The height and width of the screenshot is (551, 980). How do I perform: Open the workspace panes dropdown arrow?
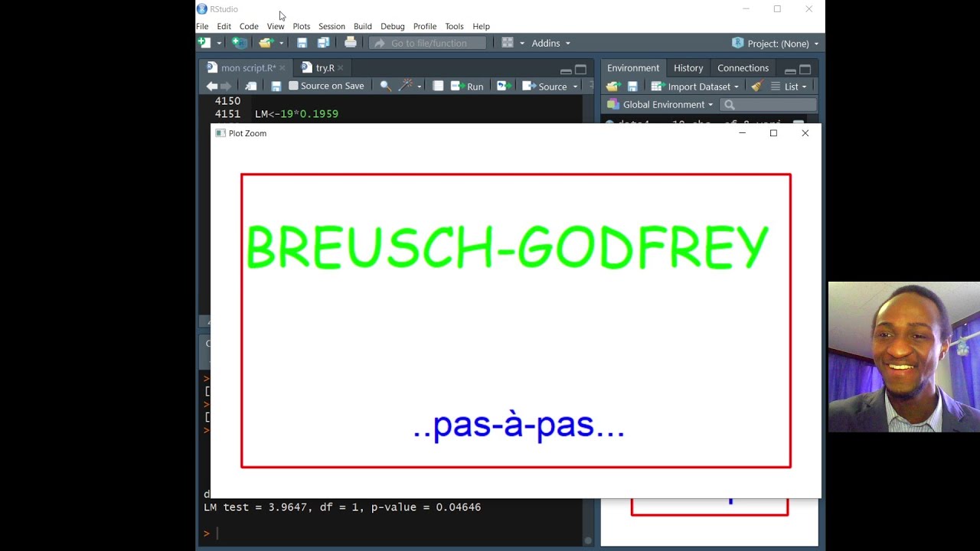[522, 44]
